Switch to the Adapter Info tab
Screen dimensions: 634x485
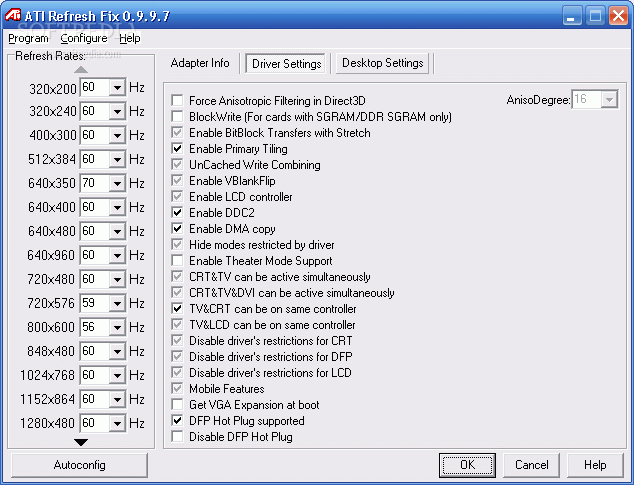200,63
